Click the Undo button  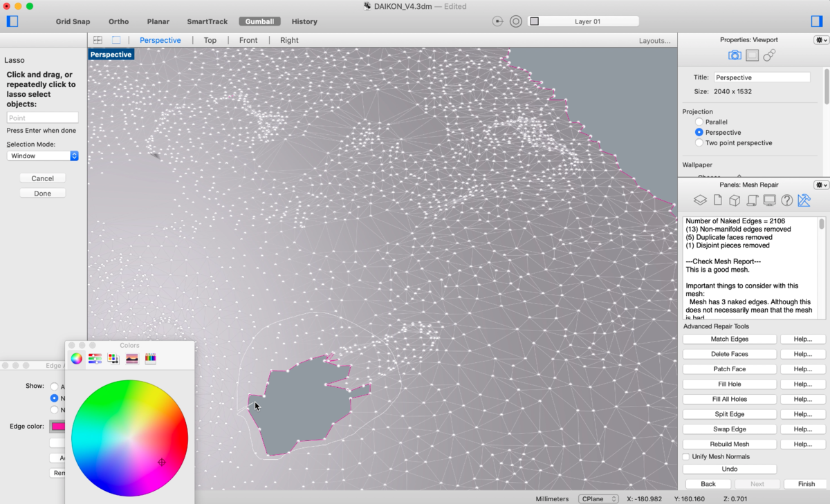(730, 469)
